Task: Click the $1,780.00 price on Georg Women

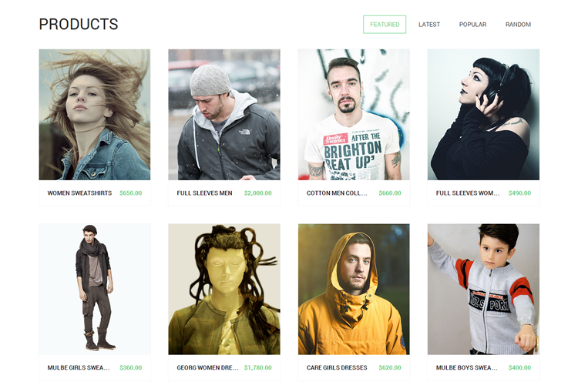Action: pyautogui.click(x=257, y=367)
